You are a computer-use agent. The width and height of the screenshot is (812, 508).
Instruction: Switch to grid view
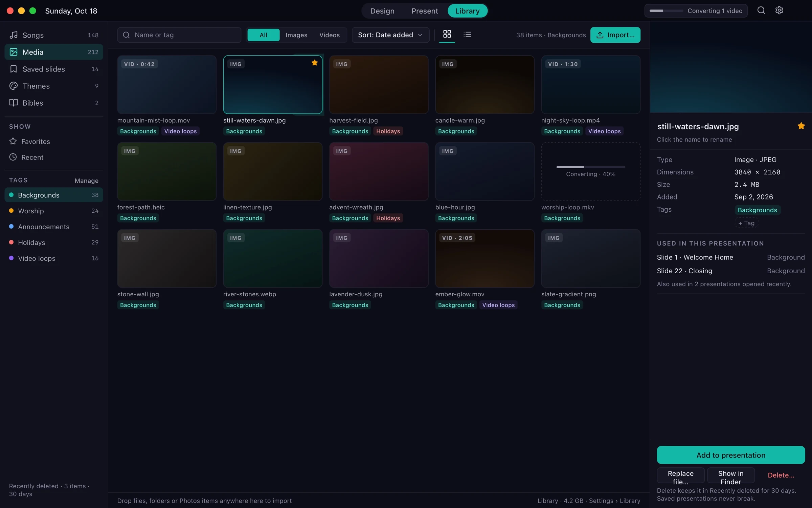(x=447, y=34)
